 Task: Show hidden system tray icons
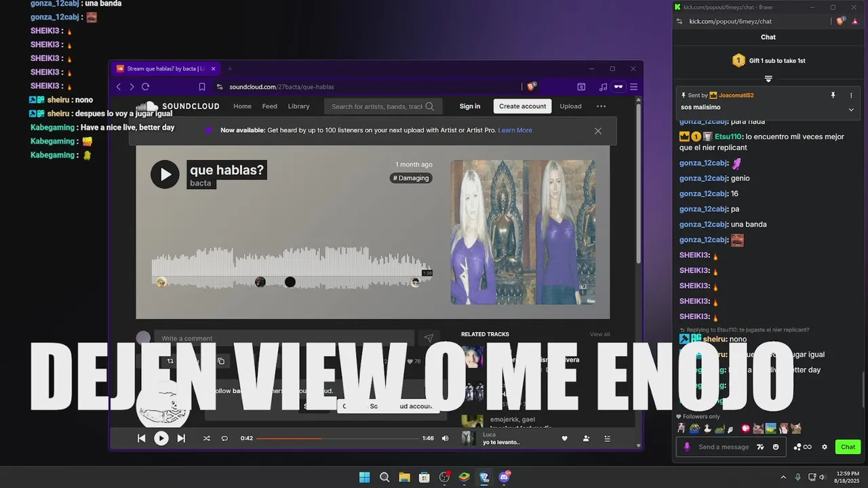pyautogui.click(x=783, y=477)
